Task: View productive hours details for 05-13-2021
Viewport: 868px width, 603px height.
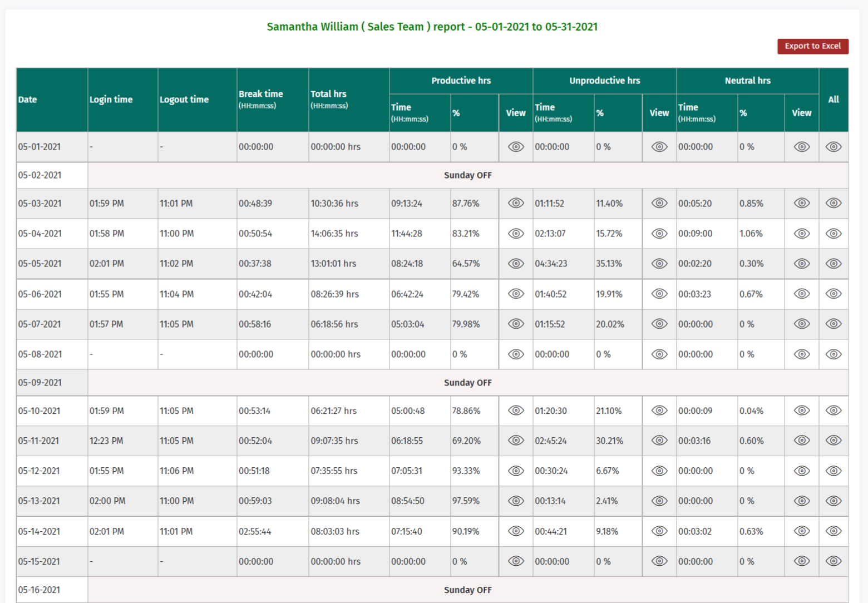Action: [x=516, y=501]
